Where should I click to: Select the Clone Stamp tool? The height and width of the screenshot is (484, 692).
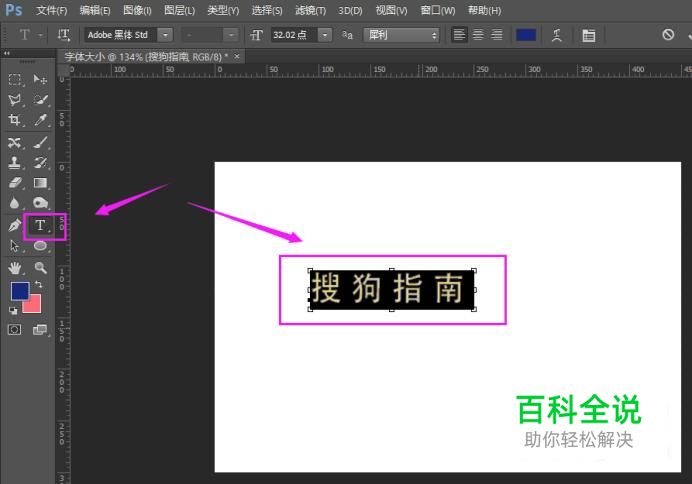(x=15, y=163)
